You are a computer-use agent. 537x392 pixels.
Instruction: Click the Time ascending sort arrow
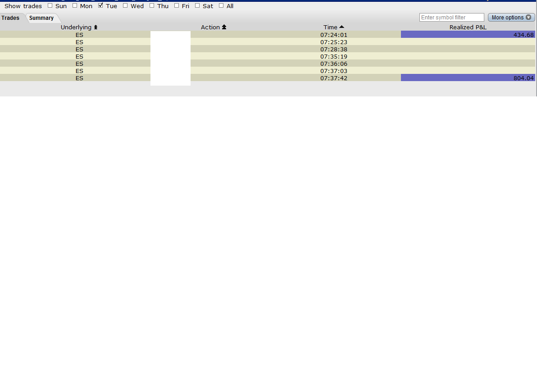tap(341, 27)
